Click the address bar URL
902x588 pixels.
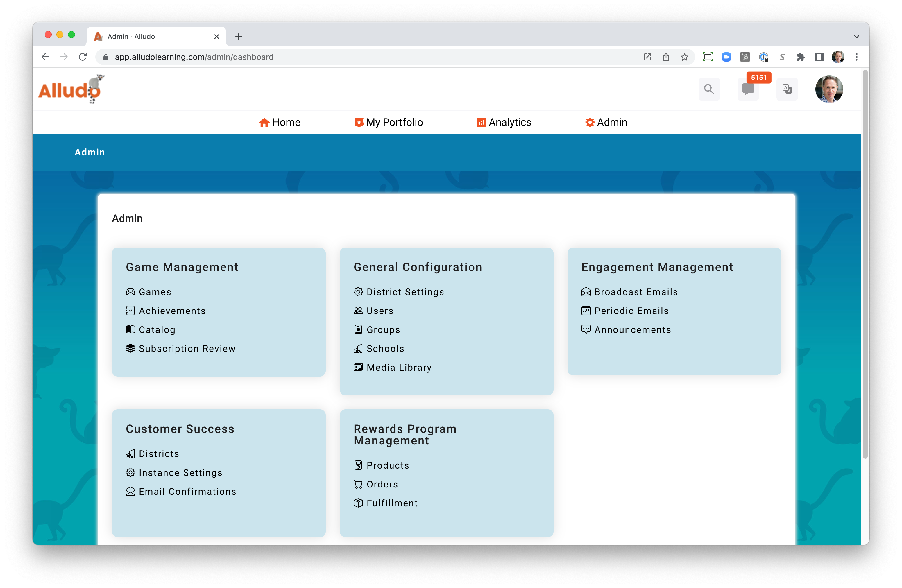coord(194,57)
